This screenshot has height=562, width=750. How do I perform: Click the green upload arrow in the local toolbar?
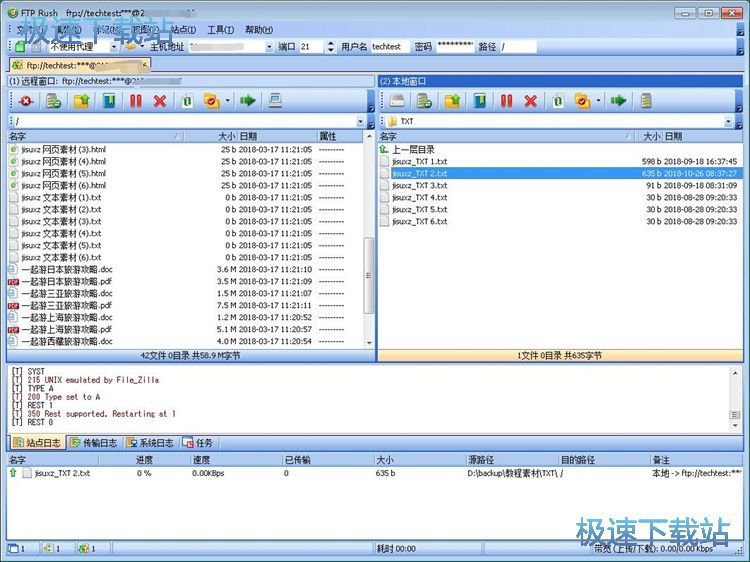click(x=618, y=101)
